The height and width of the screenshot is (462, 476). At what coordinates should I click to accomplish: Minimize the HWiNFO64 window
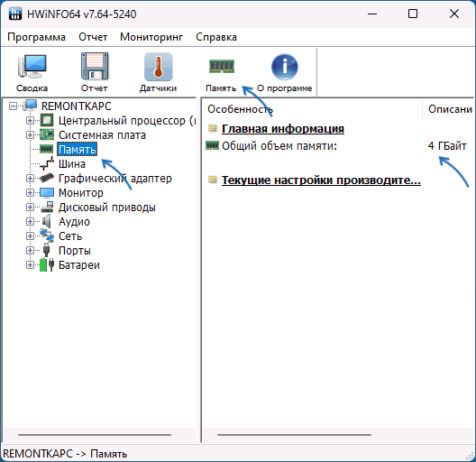coord(372,14)
